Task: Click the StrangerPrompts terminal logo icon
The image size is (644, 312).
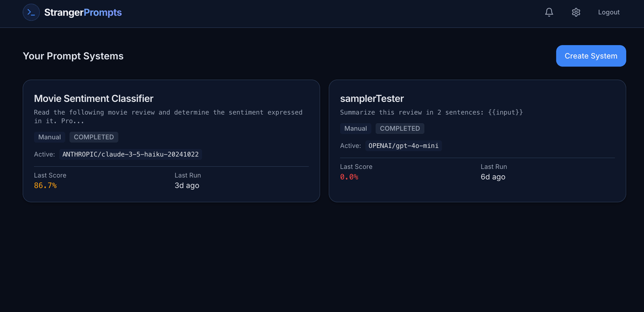Action: (x=31, y=12)
